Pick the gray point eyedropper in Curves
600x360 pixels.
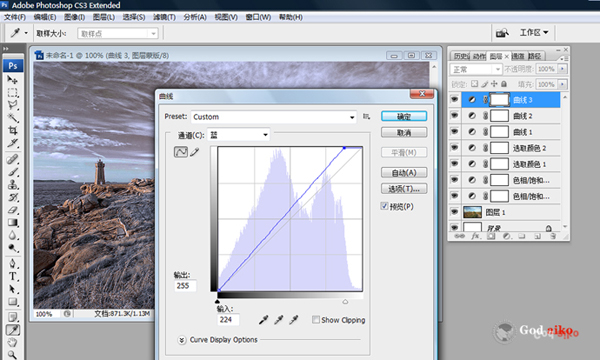point(279,319)
